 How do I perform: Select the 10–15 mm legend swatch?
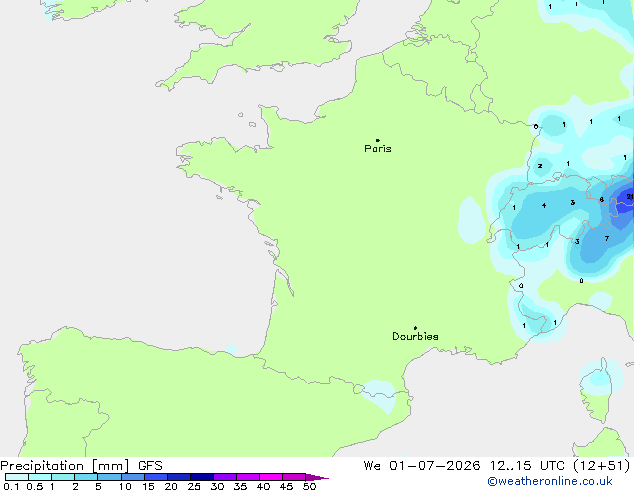point(133,477)
